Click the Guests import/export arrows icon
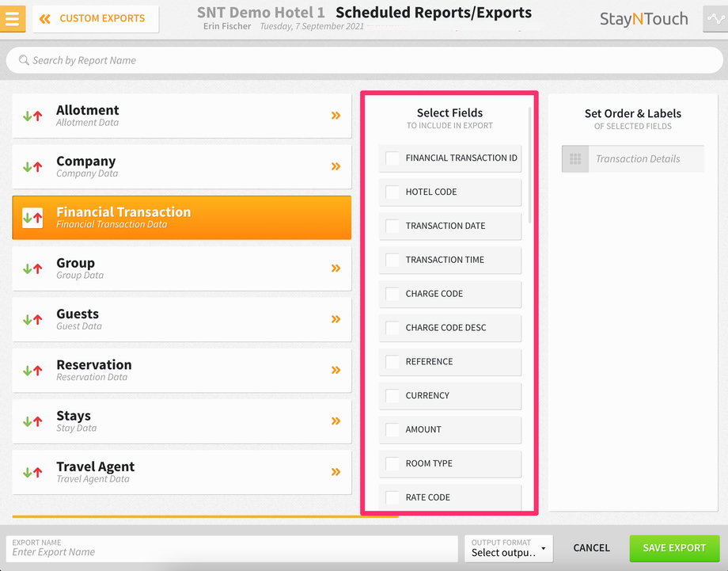Image resolution: width=728 pixels, height=571 pixels. pyautogui.click(x=32, y=320)
